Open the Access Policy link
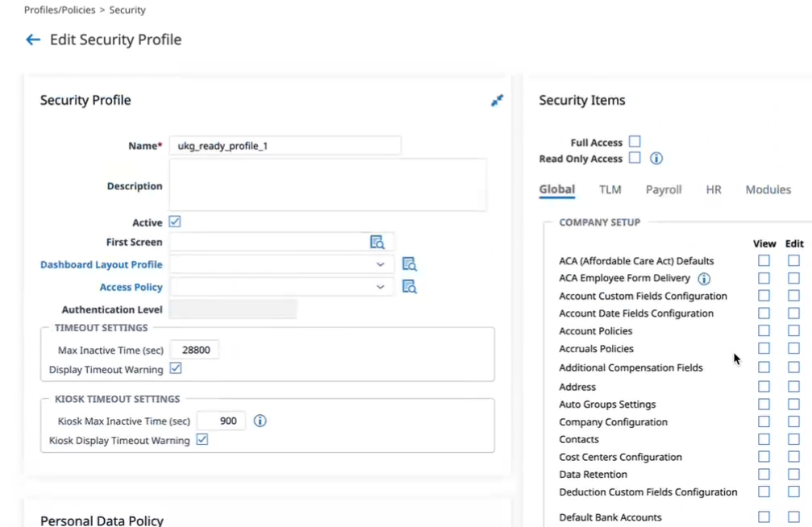The image size is (812, 527). 131,288
